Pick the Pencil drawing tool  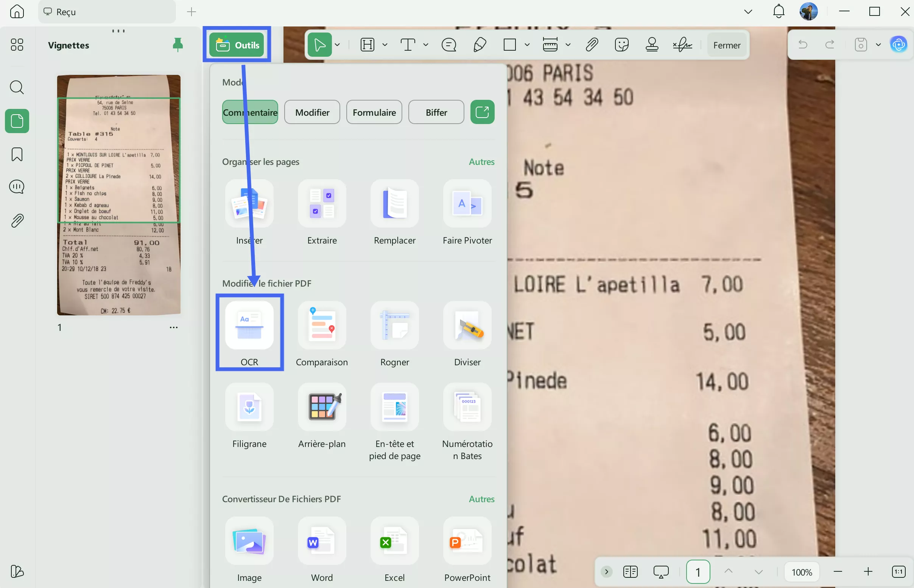(x=480, y=45)
